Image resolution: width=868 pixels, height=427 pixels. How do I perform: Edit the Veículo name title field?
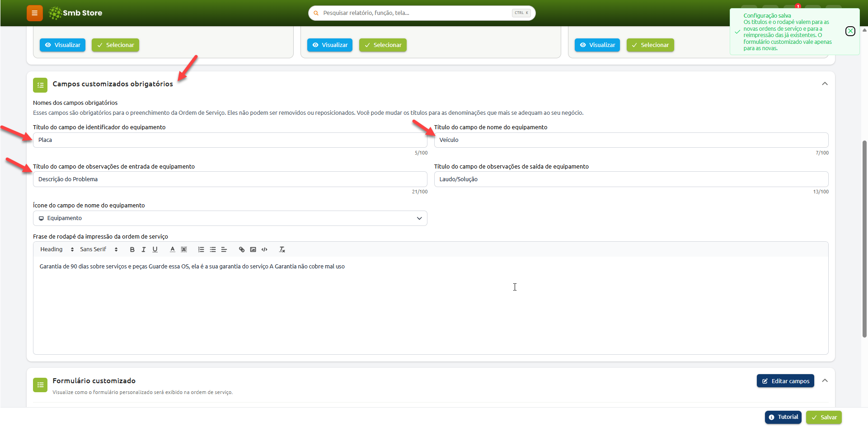click(x=631, y=140)
